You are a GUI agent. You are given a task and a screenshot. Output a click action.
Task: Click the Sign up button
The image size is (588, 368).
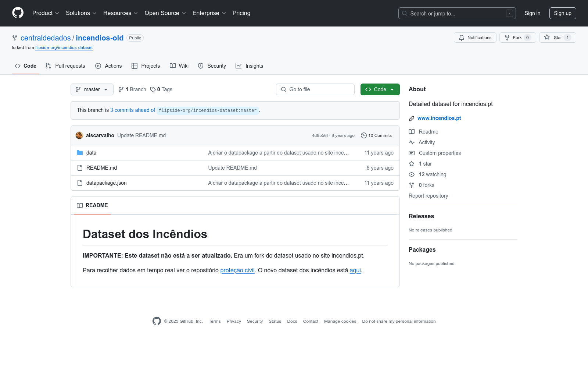(x=563, y=13)
